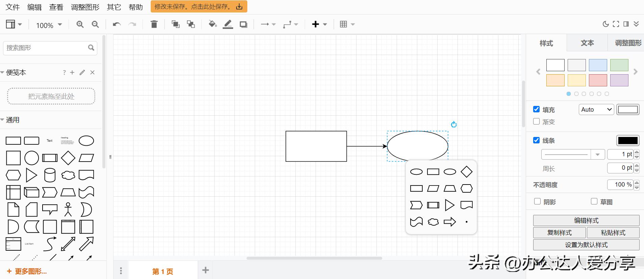Toggle dark mode moon icon
The height and width of the screenshot is (279, 644).
tap(605, 24)
